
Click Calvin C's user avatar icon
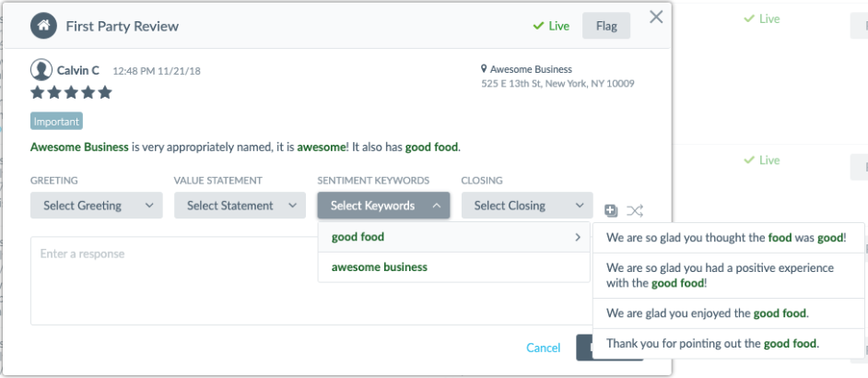point(41,70)
